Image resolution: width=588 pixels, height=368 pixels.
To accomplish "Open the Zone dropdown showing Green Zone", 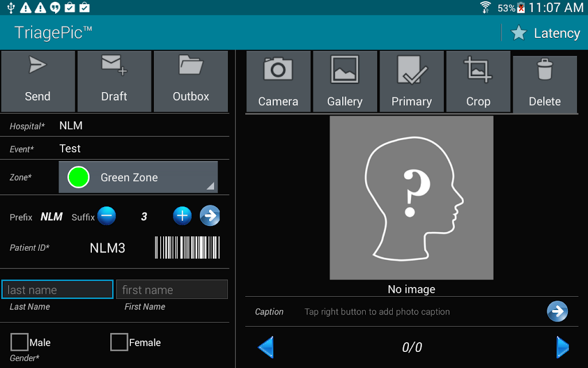I will point(138,177).
